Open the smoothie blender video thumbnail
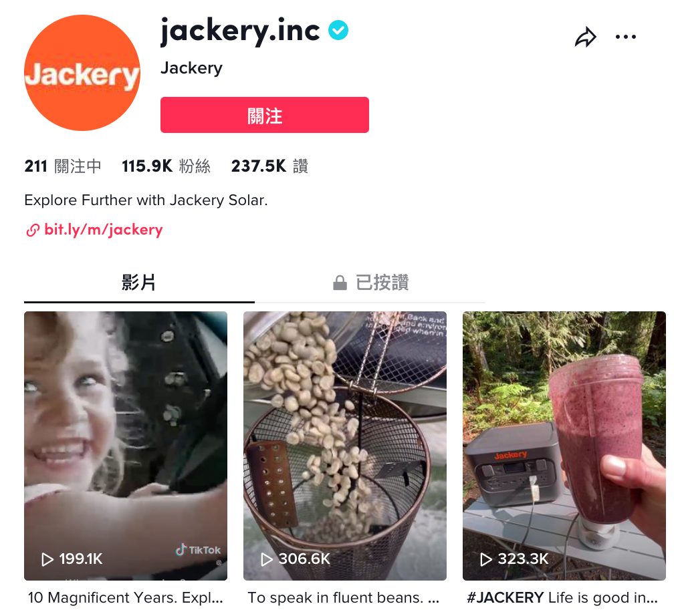Screen dimensions: 674x616 pos(564,446)
